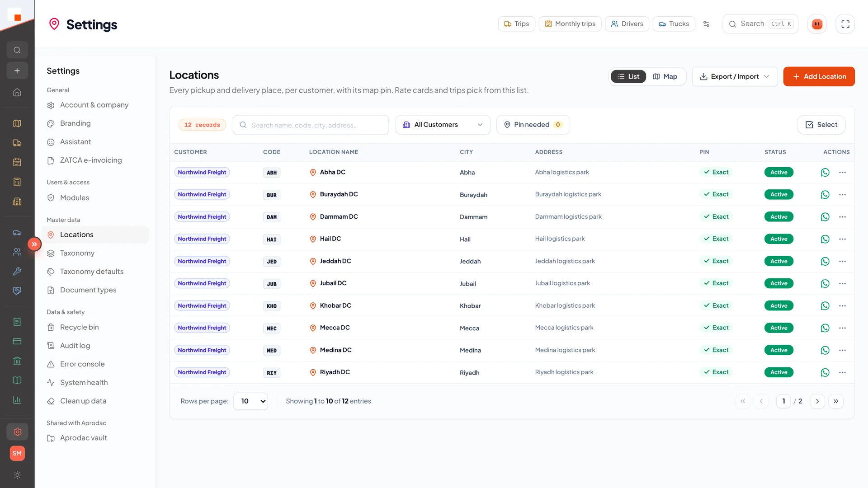
Task: Click the fullscreen icon in header
Action: [845, 24]
